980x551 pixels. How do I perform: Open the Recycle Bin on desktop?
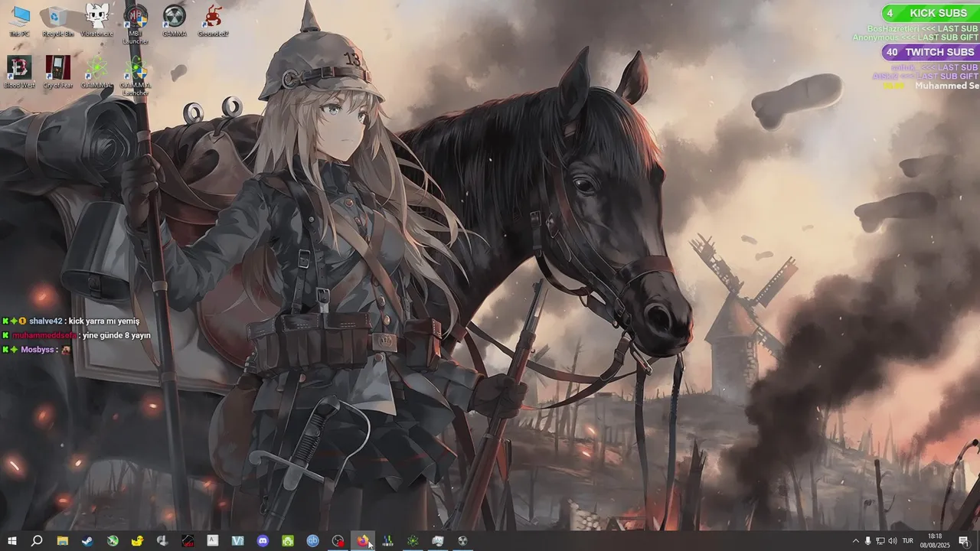[58, 21]
